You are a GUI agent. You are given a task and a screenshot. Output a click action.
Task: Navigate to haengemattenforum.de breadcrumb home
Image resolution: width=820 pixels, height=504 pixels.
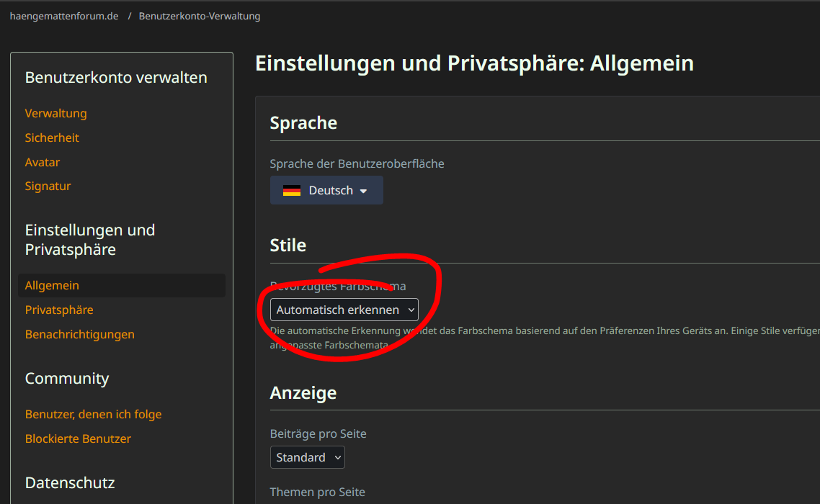tap(64, 16)
